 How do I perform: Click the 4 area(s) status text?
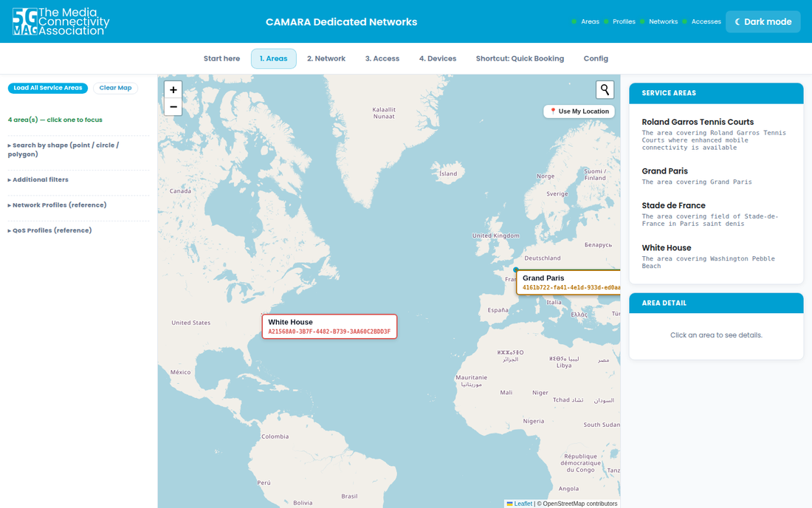(55, 120)
